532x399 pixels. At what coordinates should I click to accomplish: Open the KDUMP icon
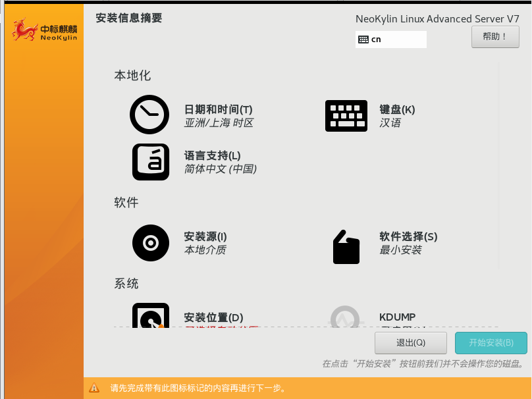tap(345, 317)
